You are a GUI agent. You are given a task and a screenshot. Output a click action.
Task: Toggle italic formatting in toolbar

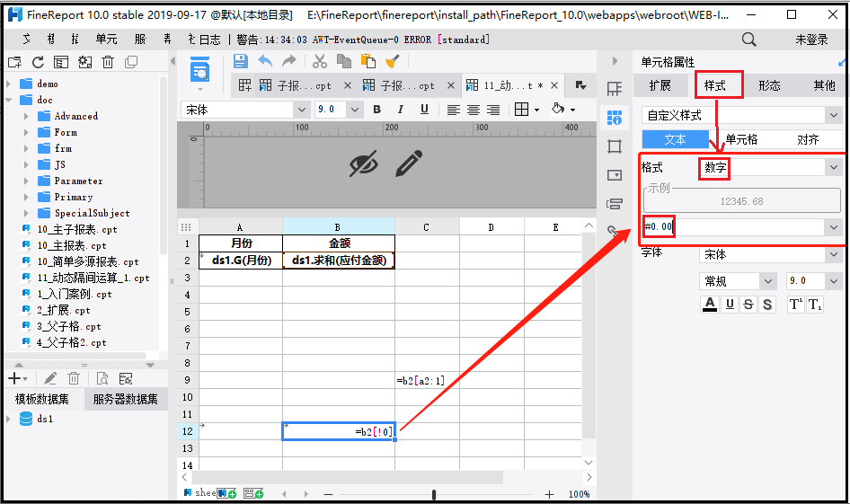tap(401, 110)
